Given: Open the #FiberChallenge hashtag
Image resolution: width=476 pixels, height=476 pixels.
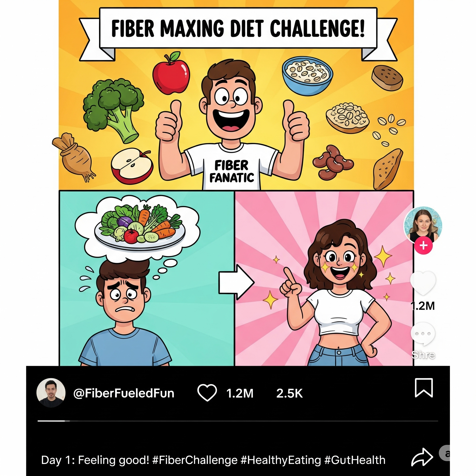Looking at the screenshot, I should (195, 460).
